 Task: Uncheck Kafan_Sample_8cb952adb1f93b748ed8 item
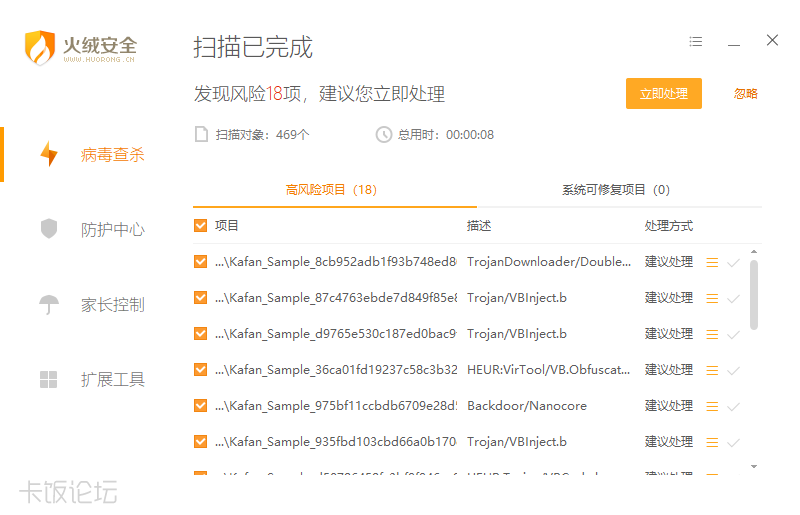tap(201, 261)
